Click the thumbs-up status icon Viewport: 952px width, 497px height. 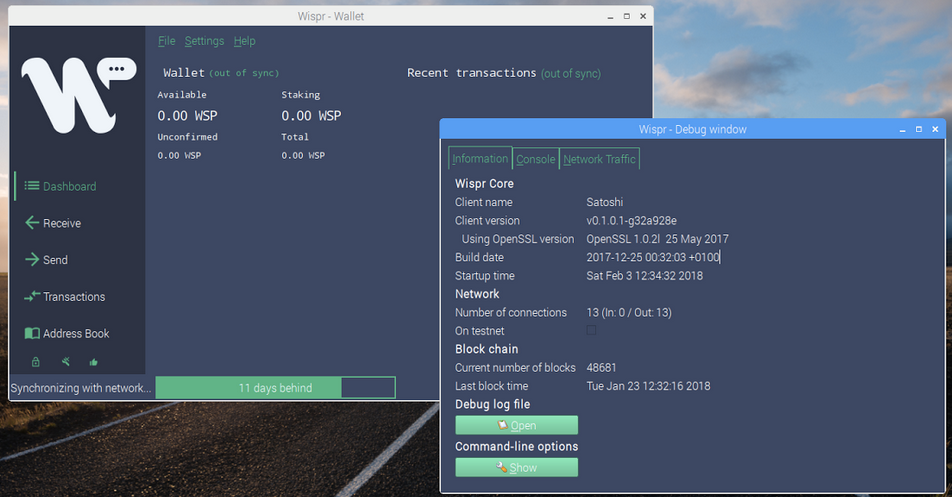[x=94, y=362]
